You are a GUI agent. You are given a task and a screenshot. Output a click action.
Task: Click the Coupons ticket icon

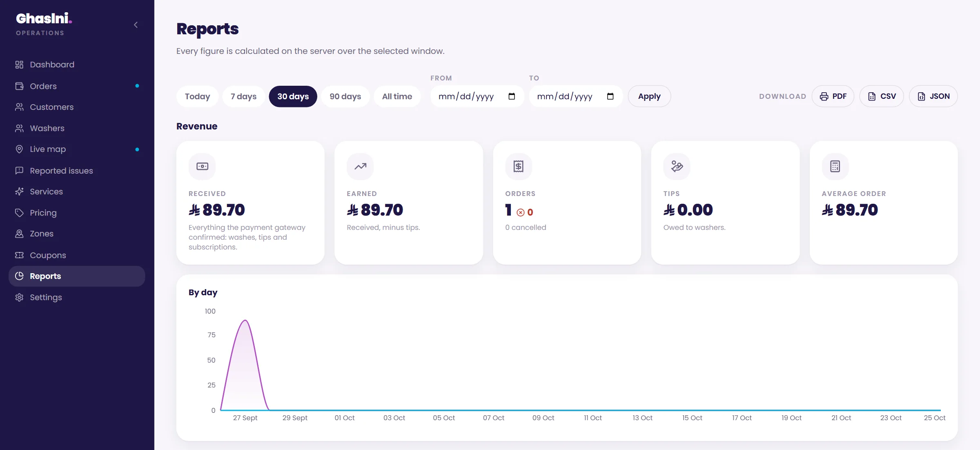[x=19, y=255]
